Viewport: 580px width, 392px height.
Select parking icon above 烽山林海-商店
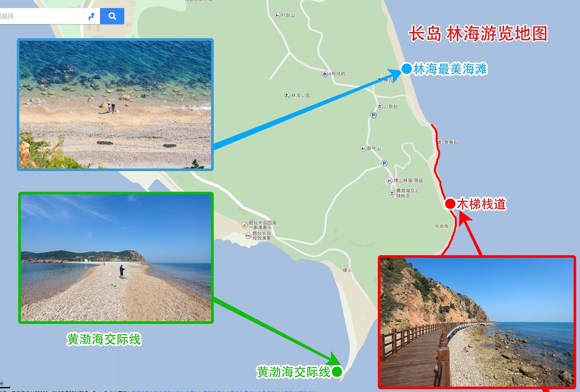(x=384, y=163)
